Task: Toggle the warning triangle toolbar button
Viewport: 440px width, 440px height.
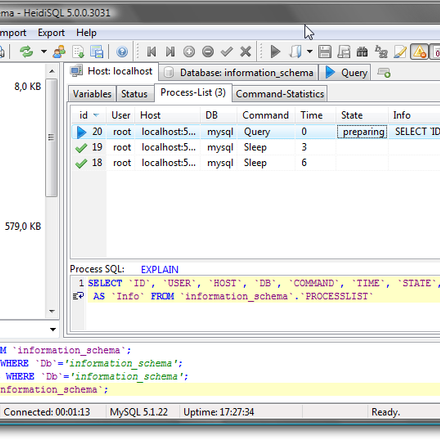Action: point(419,52)
